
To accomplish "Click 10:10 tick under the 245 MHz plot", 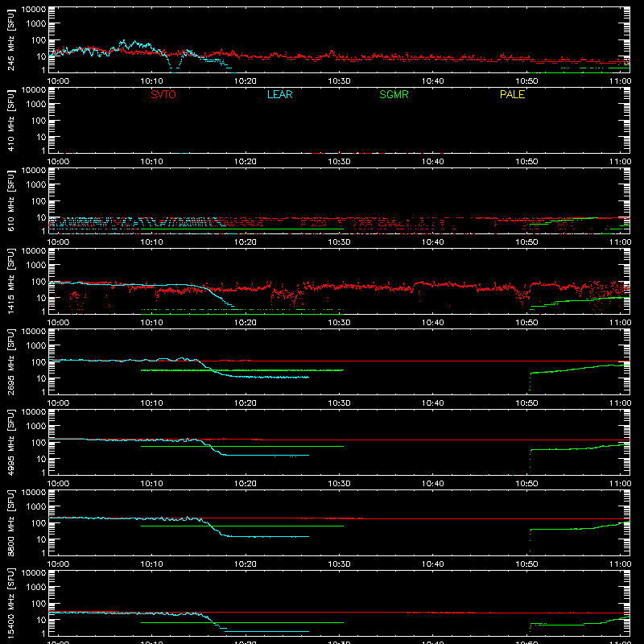I will pyautogui.click(x=151, y=81).
